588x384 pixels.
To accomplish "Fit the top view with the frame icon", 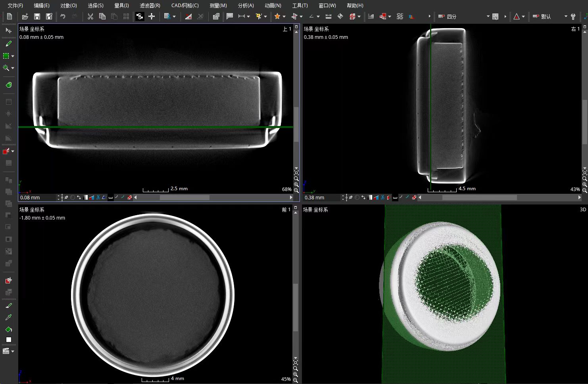I will 296,173.
